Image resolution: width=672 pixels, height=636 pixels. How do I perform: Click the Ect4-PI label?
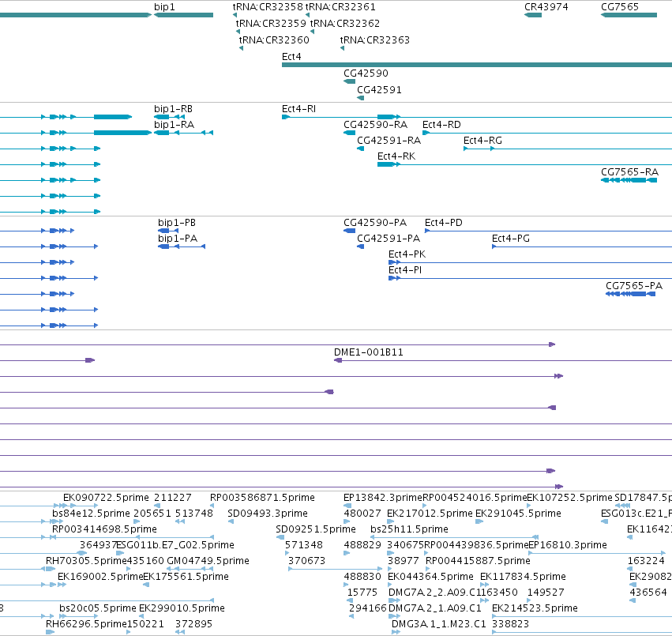(405, 271)
